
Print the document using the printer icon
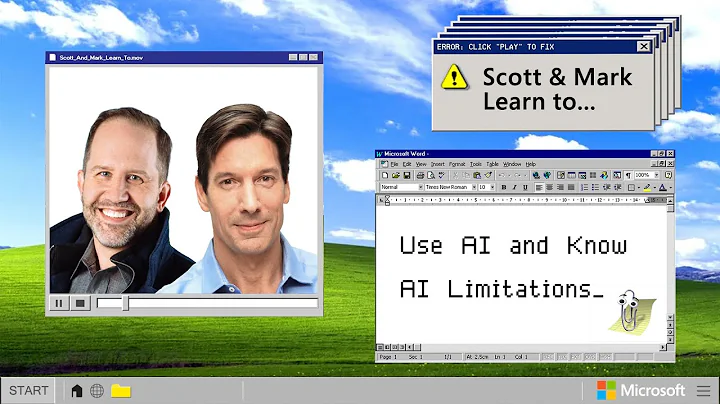pos(420,175)
